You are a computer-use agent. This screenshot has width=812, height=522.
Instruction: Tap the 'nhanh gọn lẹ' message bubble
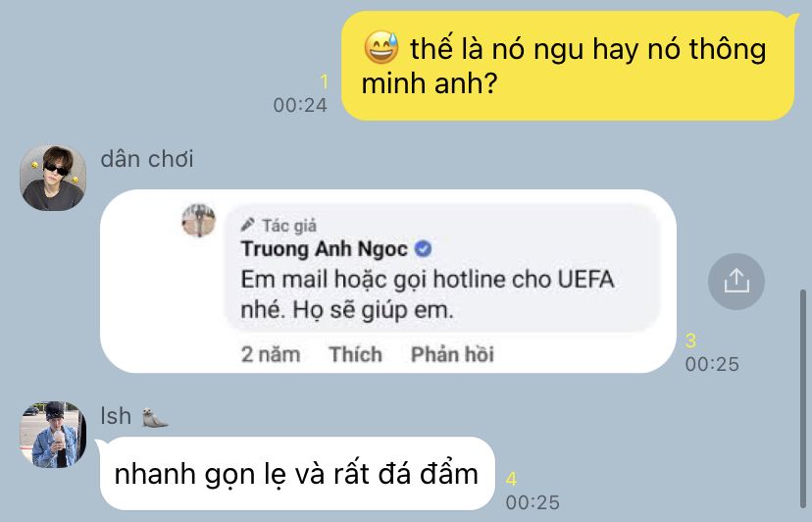tap(297, 473)
